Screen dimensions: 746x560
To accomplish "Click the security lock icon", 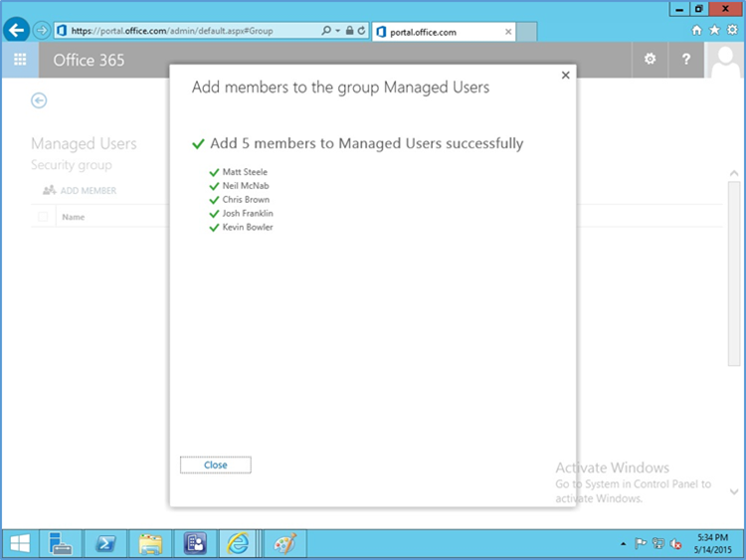I will (x=350, y=31).
